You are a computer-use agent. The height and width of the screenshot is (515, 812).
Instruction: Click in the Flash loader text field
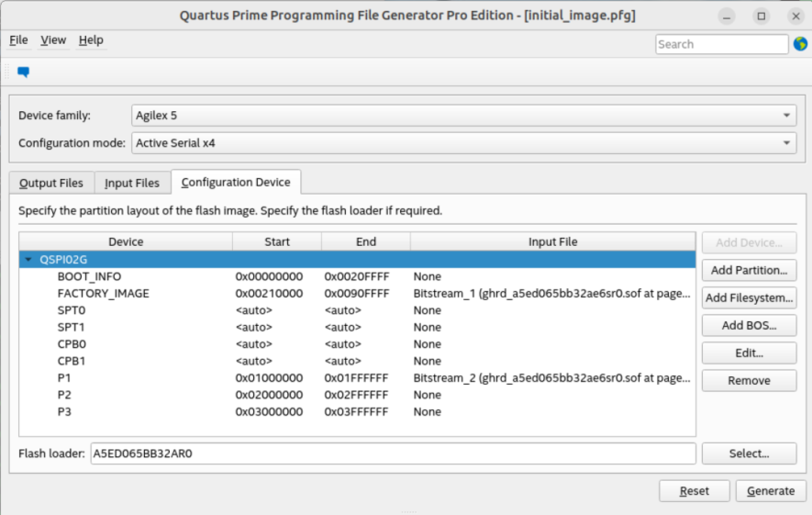[x=393, y=453]
